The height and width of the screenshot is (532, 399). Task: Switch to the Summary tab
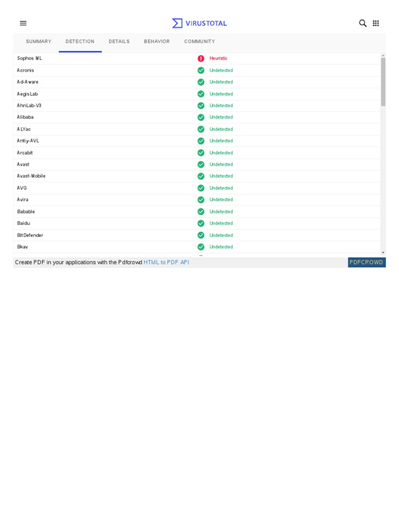tap(38, 42)
